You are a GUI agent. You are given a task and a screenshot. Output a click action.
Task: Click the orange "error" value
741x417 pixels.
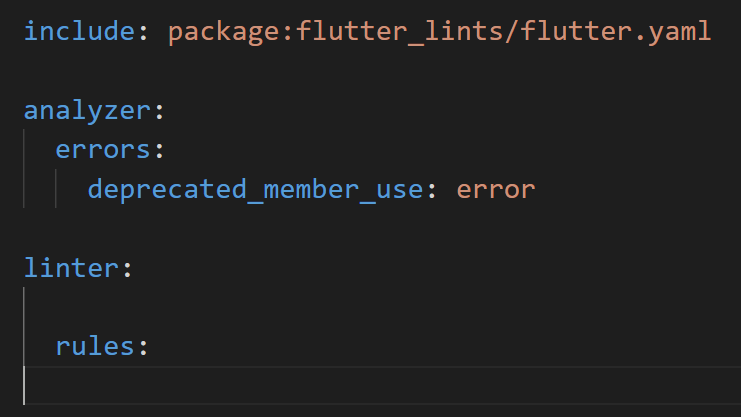[496, 190]
